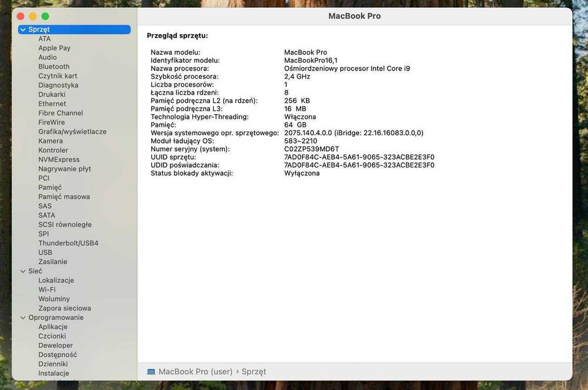Click MacBook Pro (user) in path bar
588x390 pixels.
(x=195, y=372)
